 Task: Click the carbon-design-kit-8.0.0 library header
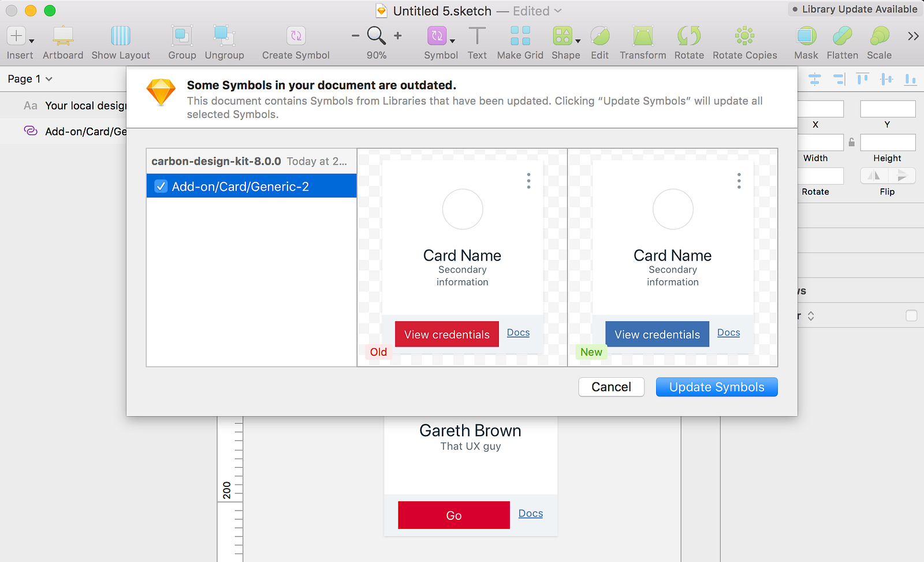(x=251, y=161)
